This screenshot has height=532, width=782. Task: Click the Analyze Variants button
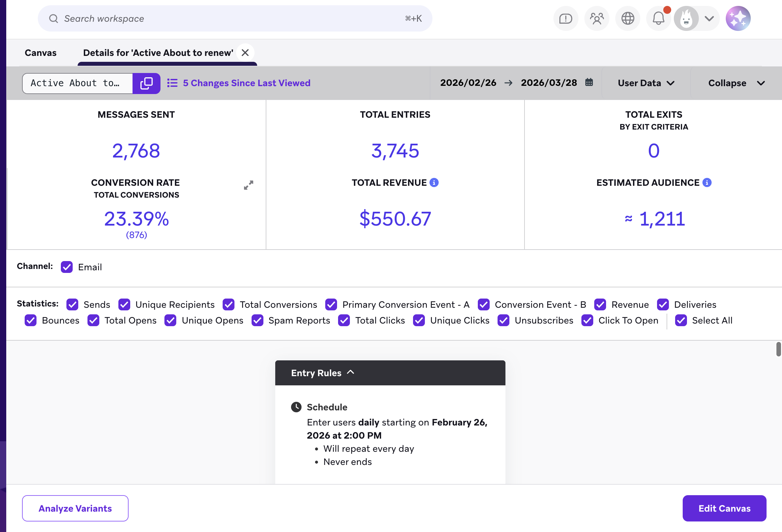coord(75,508)
